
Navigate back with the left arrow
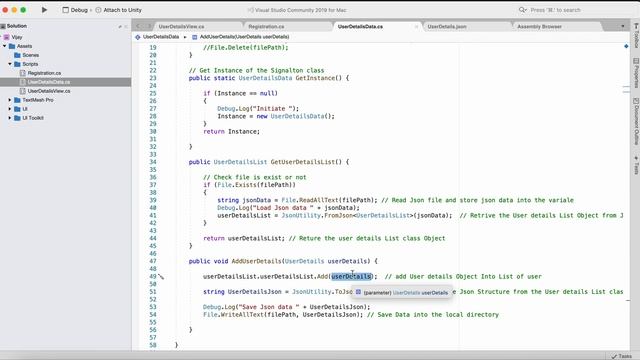(x=138, y=27)
